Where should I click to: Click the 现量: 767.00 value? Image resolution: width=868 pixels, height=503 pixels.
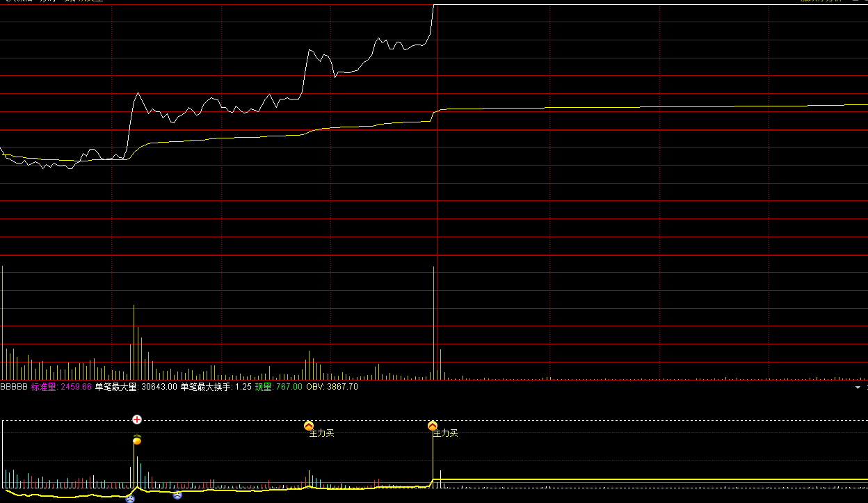point(278,387)
